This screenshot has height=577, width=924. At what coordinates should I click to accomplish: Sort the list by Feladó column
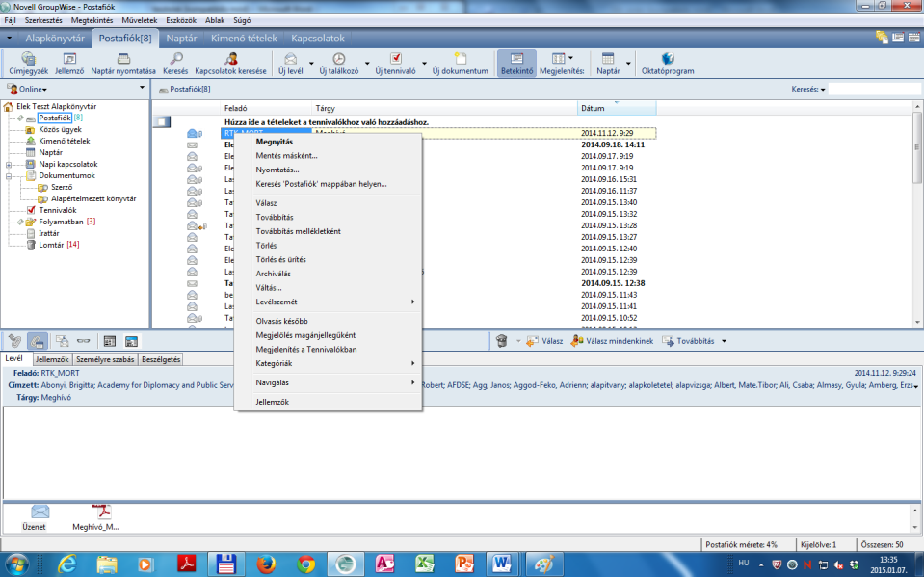pyautogui.click(x=266, y=108)
